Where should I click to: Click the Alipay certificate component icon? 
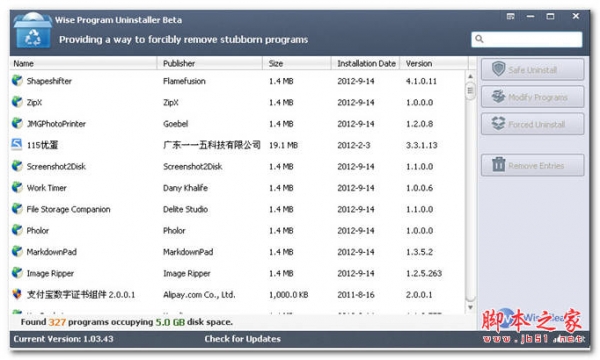click(x=17, y=294)
